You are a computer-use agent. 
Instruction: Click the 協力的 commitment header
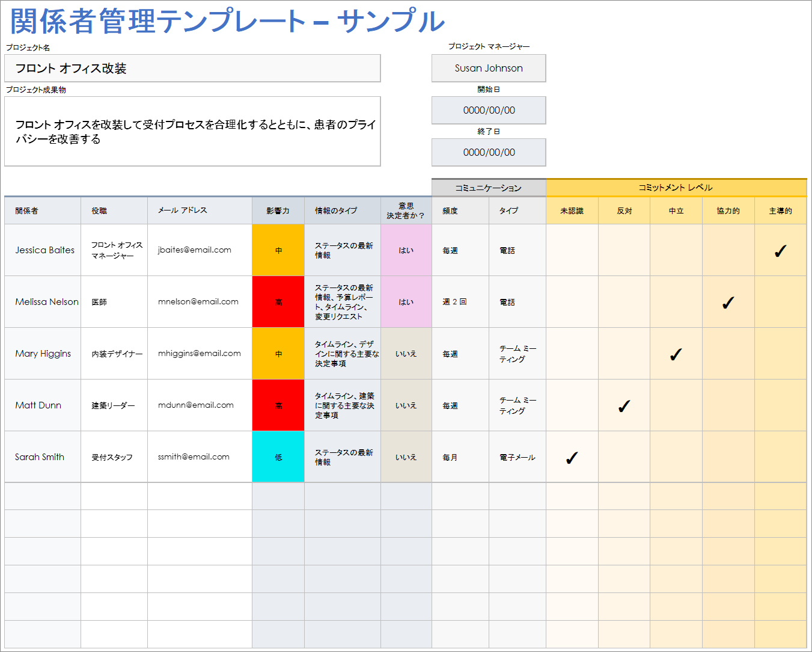coord(728,211)
